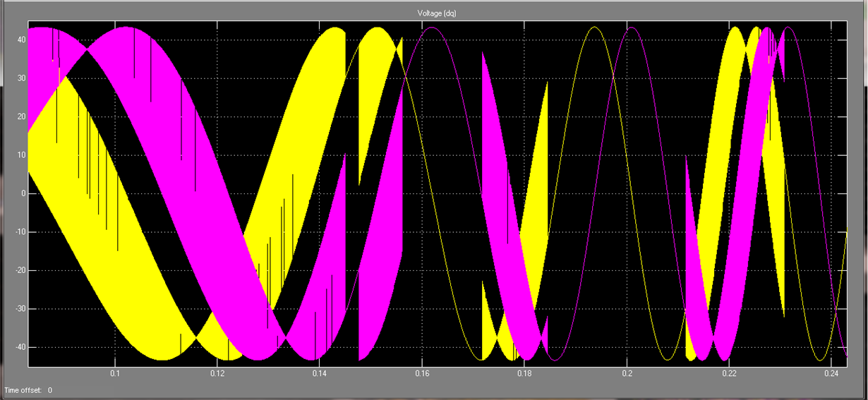Viewport: 868px width, 400px height.
Task: Click the y-axis tick label -40
Action: point(20,347)
